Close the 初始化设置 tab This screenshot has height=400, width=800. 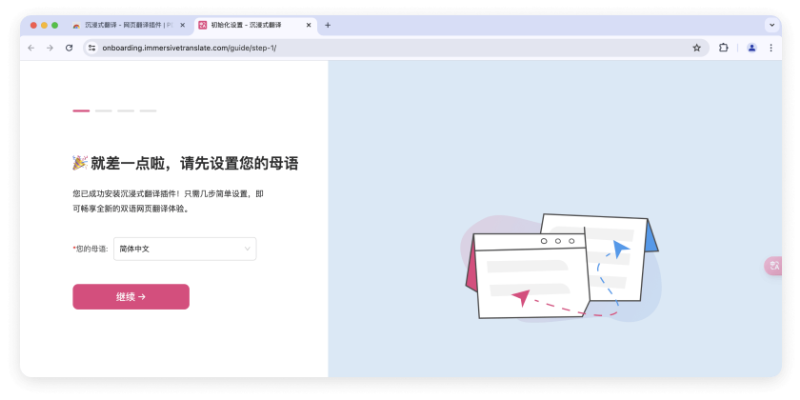pos(308,25)
